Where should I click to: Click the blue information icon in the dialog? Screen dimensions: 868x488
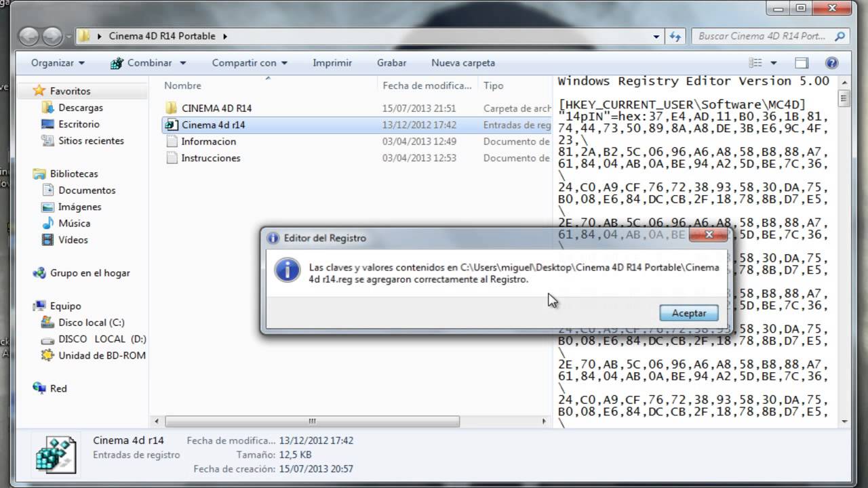pyautogui.click(x=288, y=270)
